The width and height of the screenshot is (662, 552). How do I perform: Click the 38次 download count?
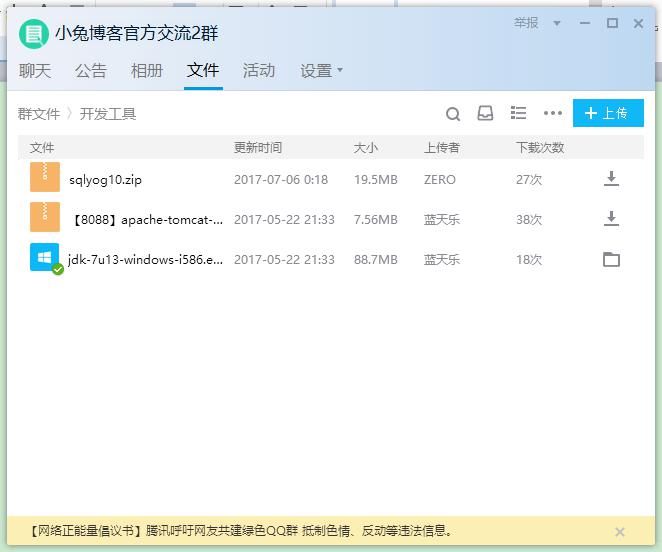pyautogui.click(x=529, y=220)
